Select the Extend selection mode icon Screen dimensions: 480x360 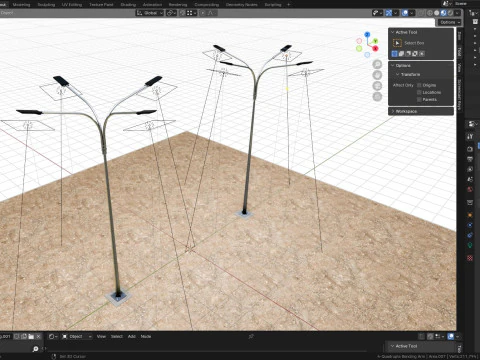(x=402, y=54)
